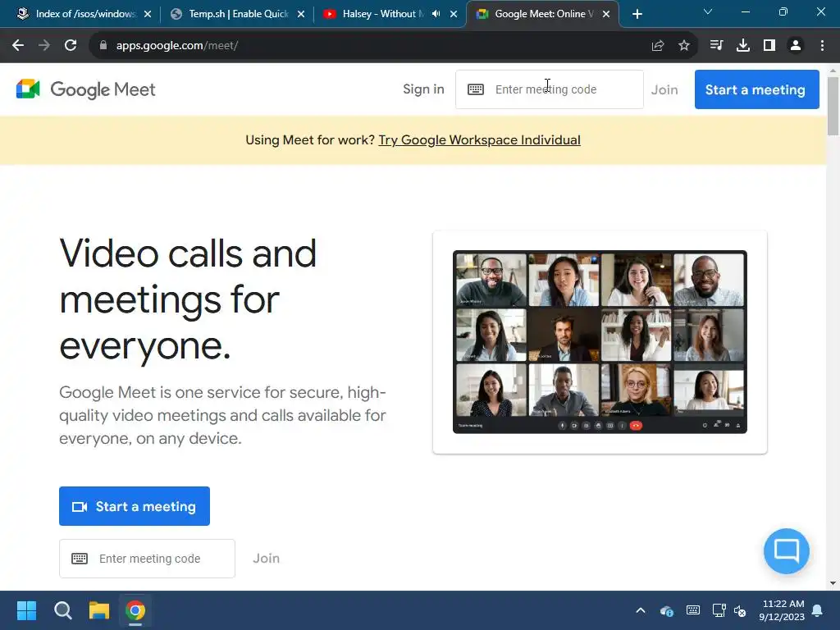This screenshot has height=630, width=840.
Task: Close the Google Meet tab
Action: point(606,14)
